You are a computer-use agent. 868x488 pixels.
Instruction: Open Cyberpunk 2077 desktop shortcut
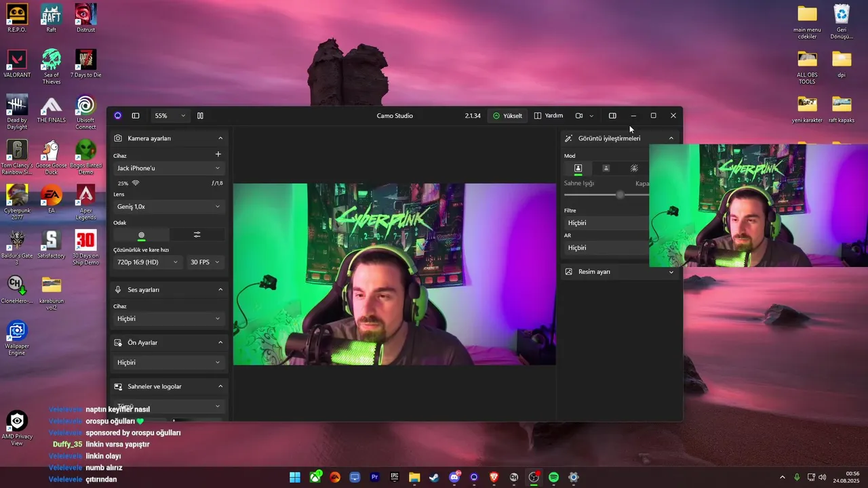(x=17, y=202)
